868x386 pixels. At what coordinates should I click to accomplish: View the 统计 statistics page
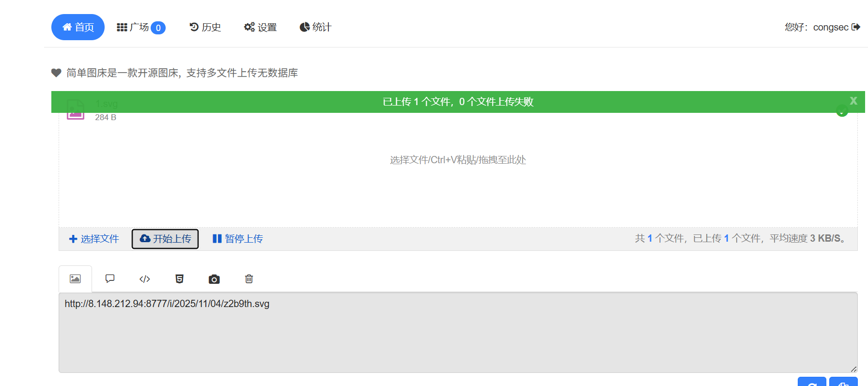(315, 27)
